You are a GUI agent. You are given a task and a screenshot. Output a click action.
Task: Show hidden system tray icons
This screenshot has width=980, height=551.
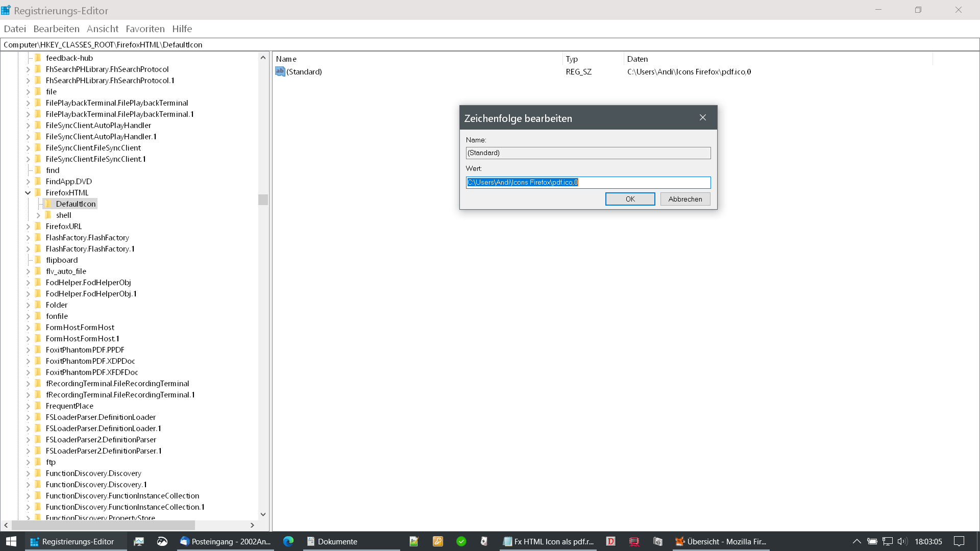[856, 541]
